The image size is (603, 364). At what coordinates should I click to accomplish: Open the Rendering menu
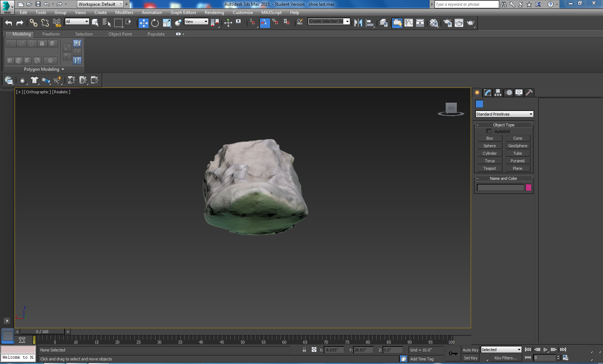pyautogui.click(x=214, y=13)
